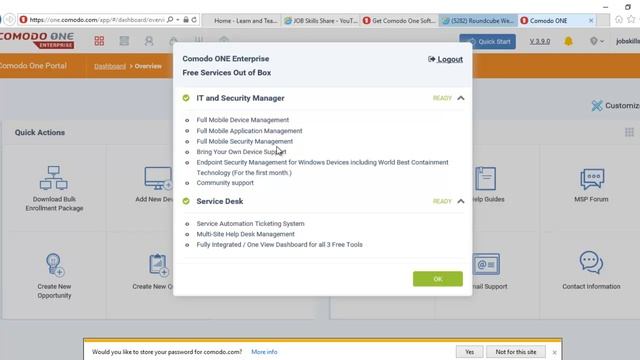
Task: Dismiss the password prompt bar with X
Action: click(554, 352)
